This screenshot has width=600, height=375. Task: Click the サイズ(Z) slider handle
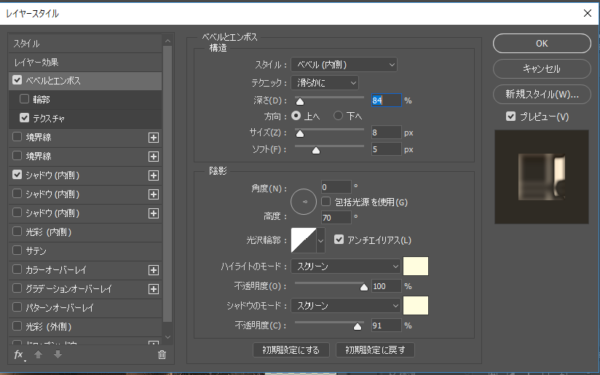click(300, 134)
